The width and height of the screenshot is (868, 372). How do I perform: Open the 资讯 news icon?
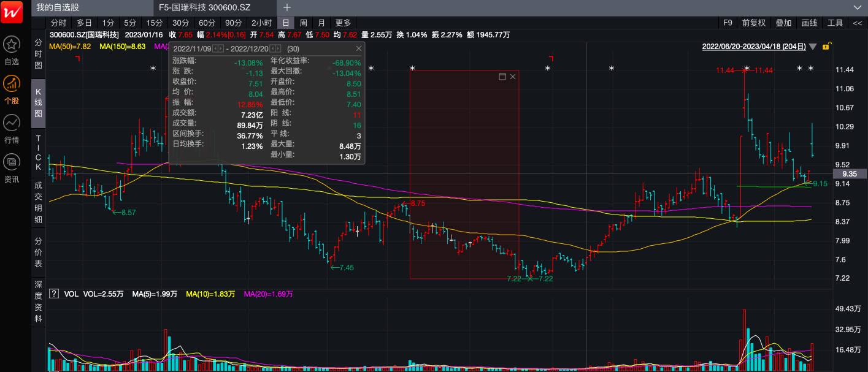12,162
